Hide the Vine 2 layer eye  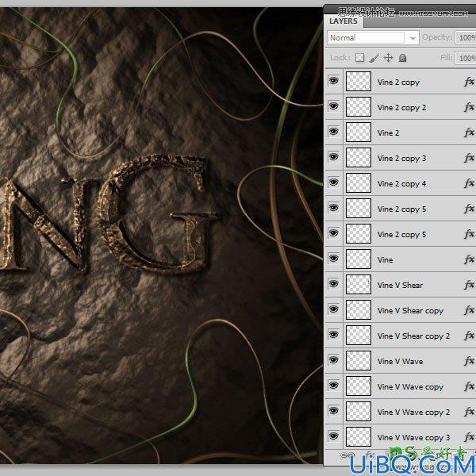pyautogui.click(x=334, y=132)
